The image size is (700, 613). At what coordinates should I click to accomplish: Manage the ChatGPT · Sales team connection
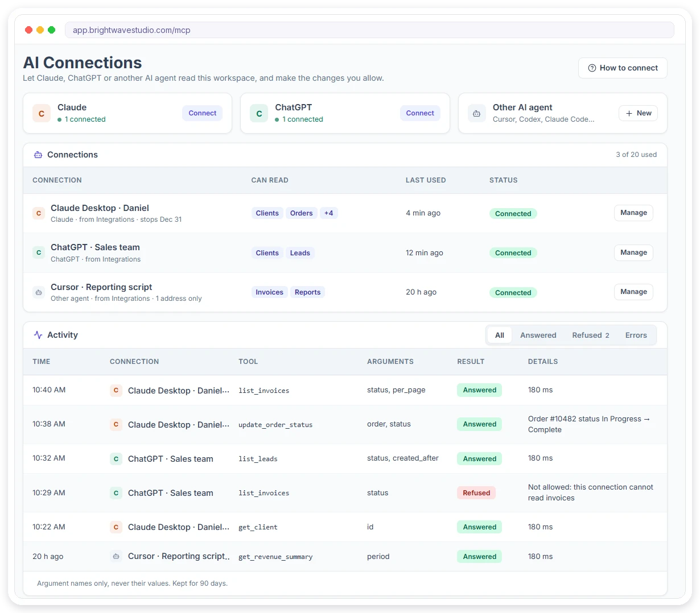click(633, 252)
